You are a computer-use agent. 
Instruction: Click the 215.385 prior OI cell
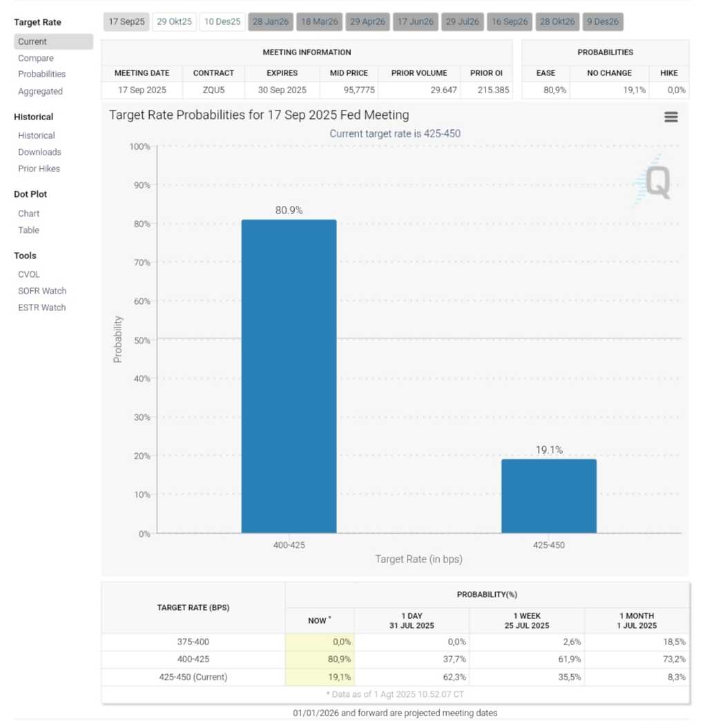tap(486, 90)
